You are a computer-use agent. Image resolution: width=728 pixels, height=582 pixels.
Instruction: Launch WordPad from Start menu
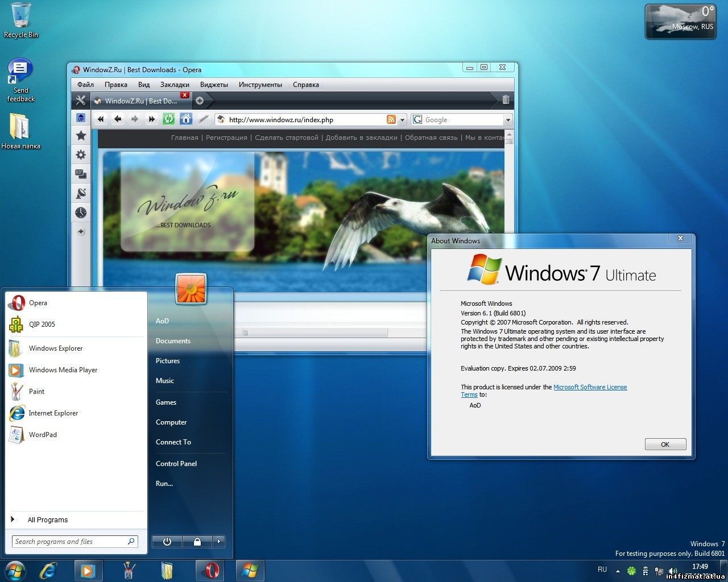[76, 435]
